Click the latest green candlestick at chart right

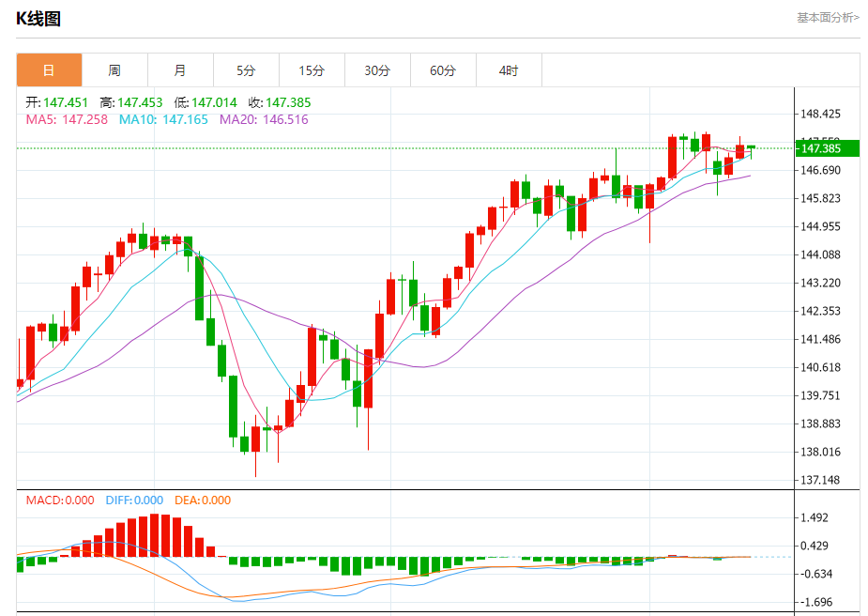[752, 147]
